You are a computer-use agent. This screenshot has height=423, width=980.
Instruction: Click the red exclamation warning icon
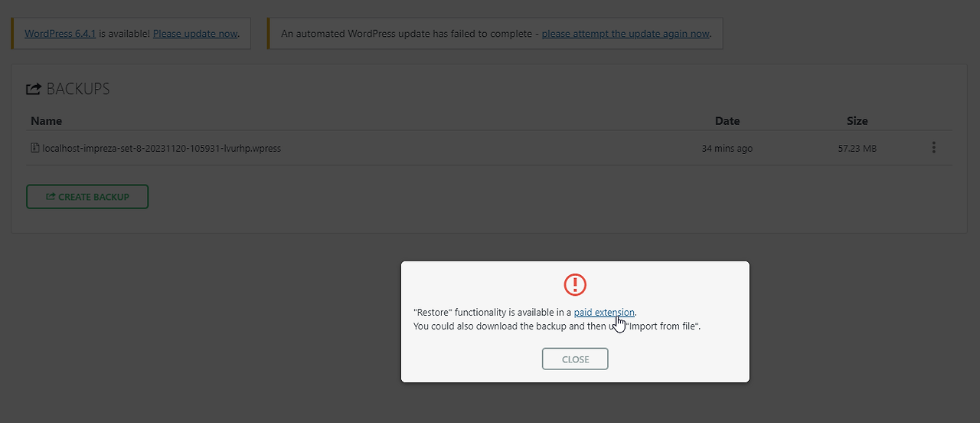575,285
